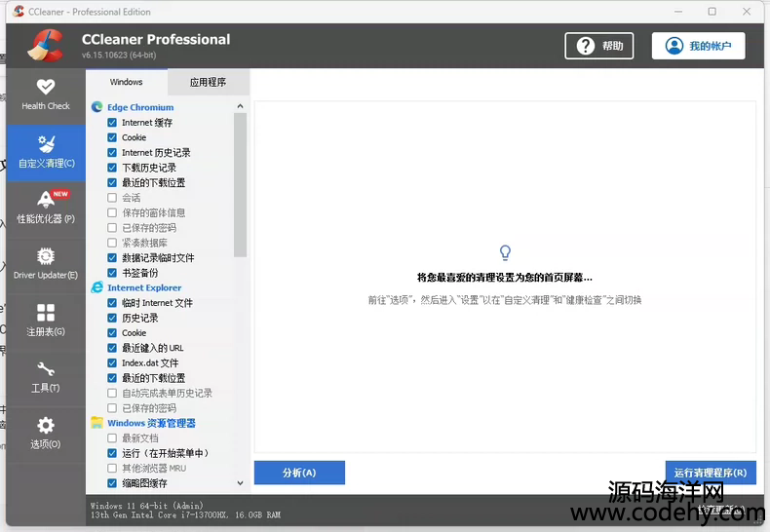770x532 pixels.
Task: Enable 自动完成表单历史记录 checkbox
Action: 112,393
